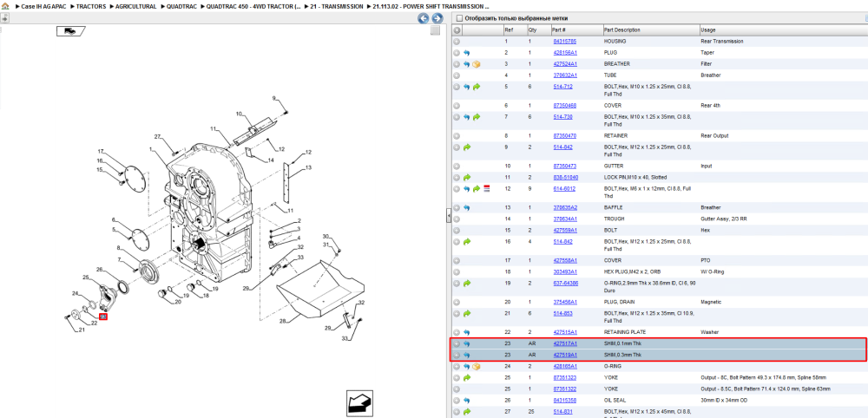Open part number 427519A1 link
The height and width of the screenshot is (418, 868).
[x=565, y=355]
